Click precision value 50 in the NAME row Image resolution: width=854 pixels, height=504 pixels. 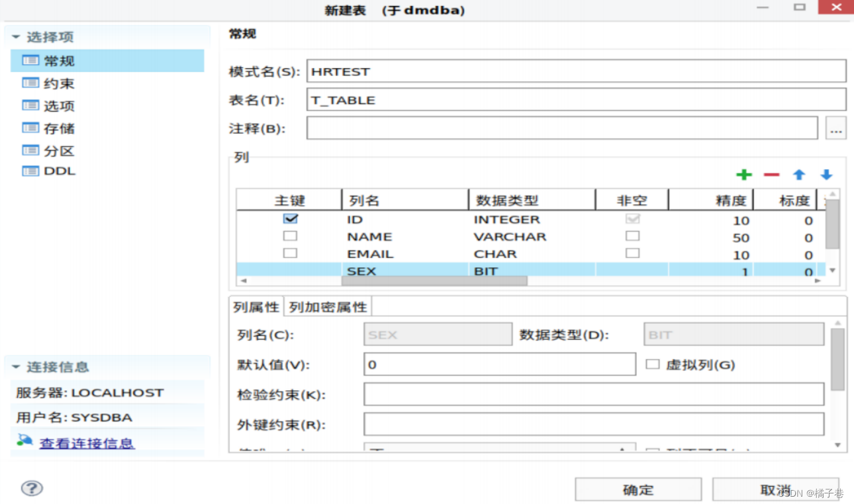point(741,237)
